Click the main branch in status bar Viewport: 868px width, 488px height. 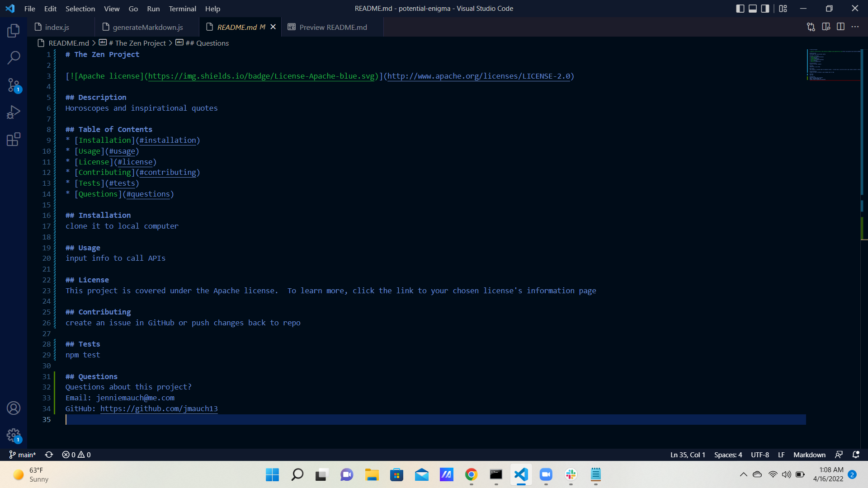click(x=22, y=455)
